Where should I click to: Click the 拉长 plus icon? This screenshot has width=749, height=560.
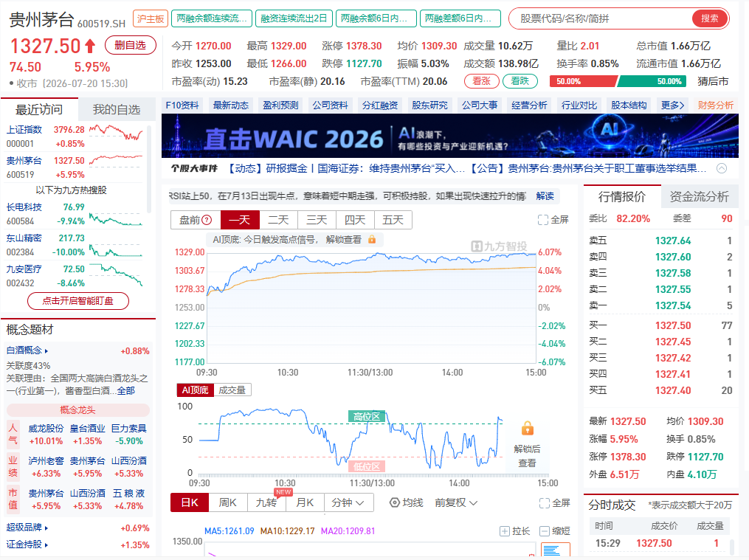[x=505, y=531]
